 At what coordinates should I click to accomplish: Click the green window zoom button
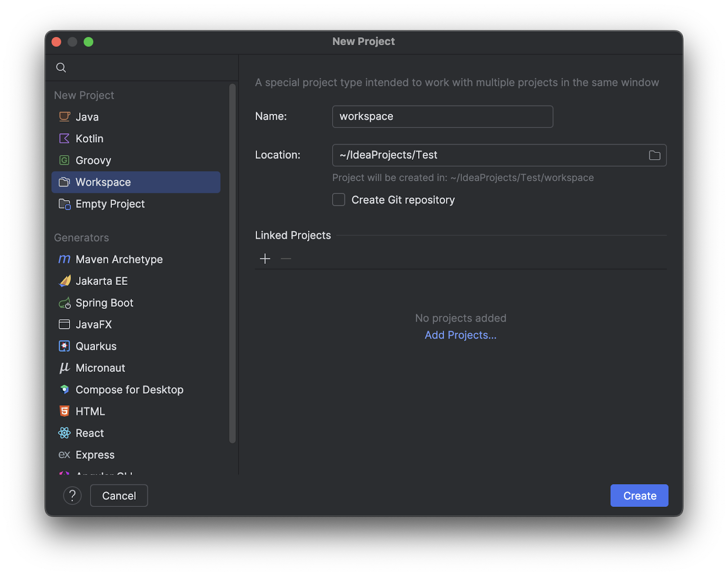(89, 42)
